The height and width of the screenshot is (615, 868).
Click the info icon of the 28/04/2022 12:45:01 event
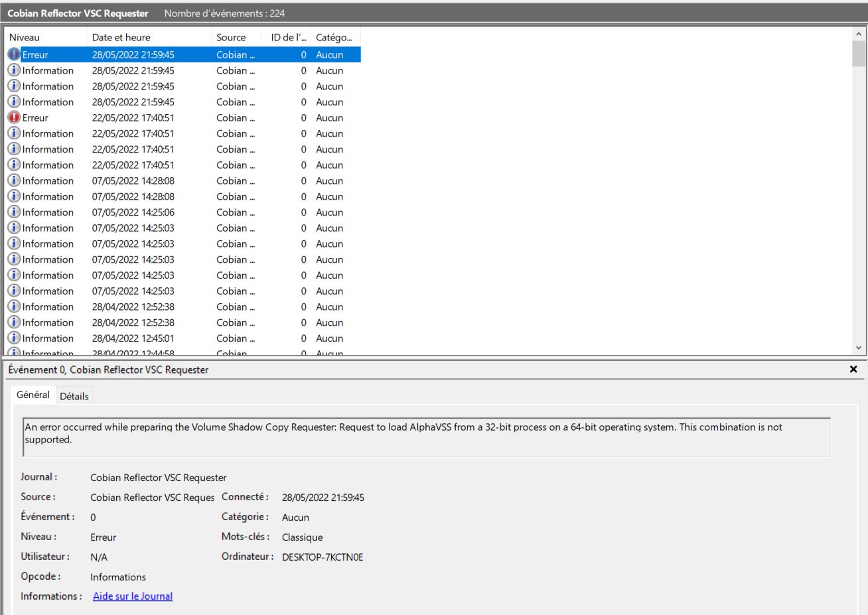(x=14, y=338)
